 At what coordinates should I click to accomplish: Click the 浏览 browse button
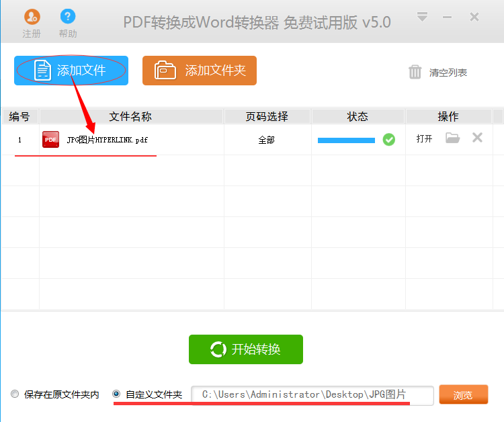[x=464, y=394]
